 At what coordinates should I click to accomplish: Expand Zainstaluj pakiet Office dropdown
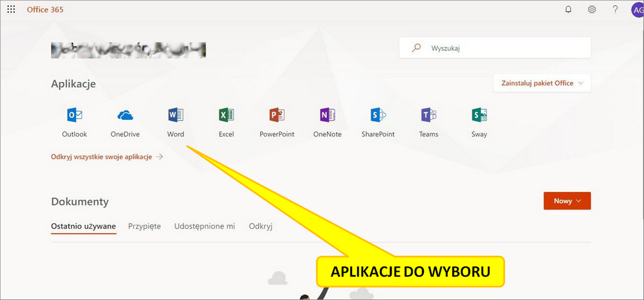[542, 83]
